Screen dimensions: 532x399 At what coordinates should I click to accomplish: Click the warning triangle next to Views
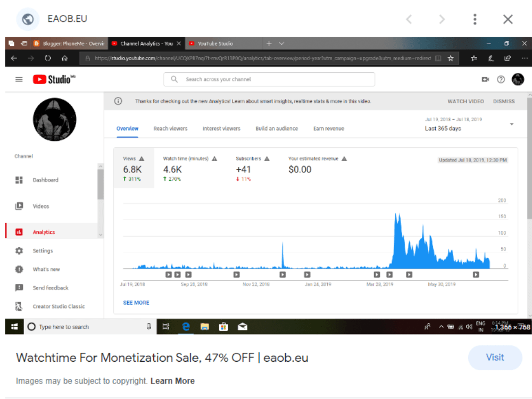click(142, 159)
